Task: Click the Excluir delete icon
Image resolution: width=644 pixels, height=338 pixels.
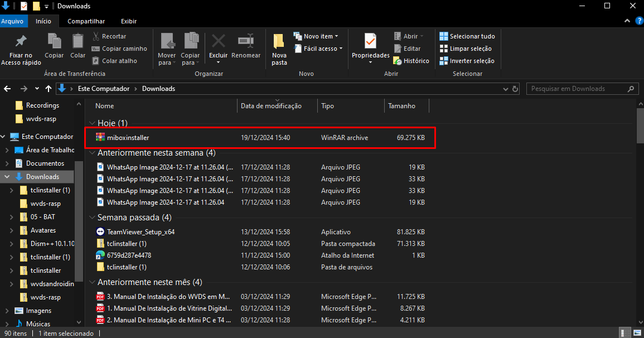Action: click(x=218, y=41)
